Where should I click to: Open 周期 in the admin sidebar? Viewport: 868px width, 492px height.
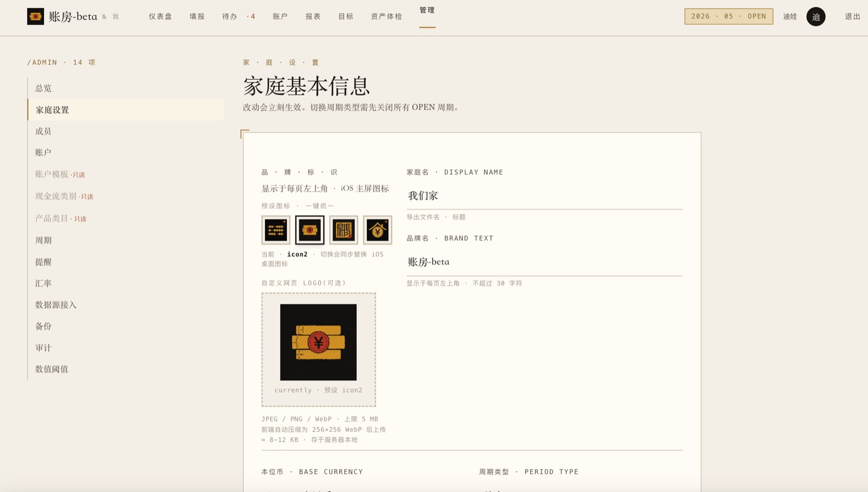pos(126,240)
